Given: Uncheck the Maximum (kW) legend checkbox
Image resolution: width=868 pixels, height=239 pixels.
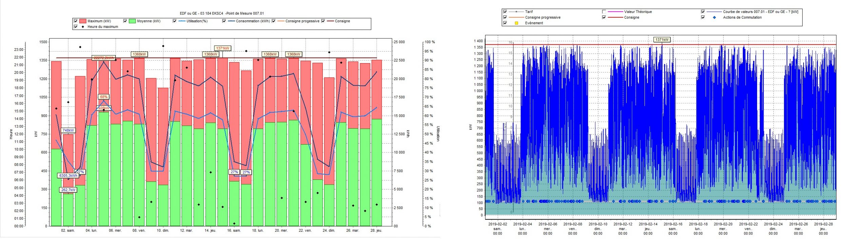Looking at the screenshot, I should (76, 21).
